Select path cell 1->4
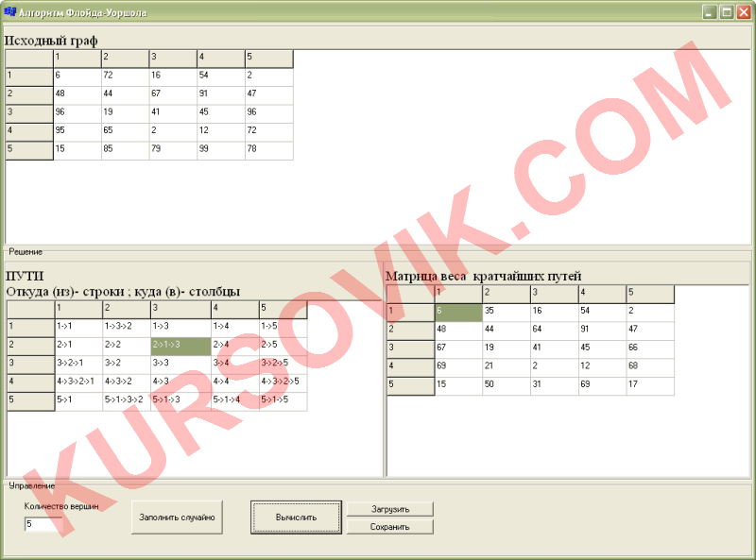The image size is (756, 560). point(235,329)
